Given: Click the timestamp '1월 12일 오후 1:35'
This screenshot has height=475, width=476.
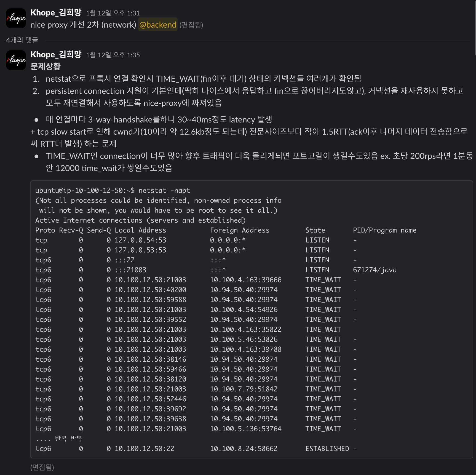Looking at the screenshot, I should tap(113, 55).
